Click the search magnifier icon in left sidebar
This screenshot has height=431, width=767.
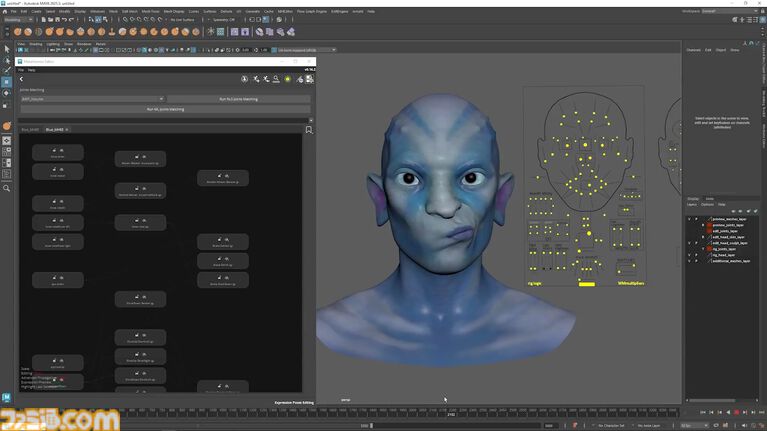7,188
